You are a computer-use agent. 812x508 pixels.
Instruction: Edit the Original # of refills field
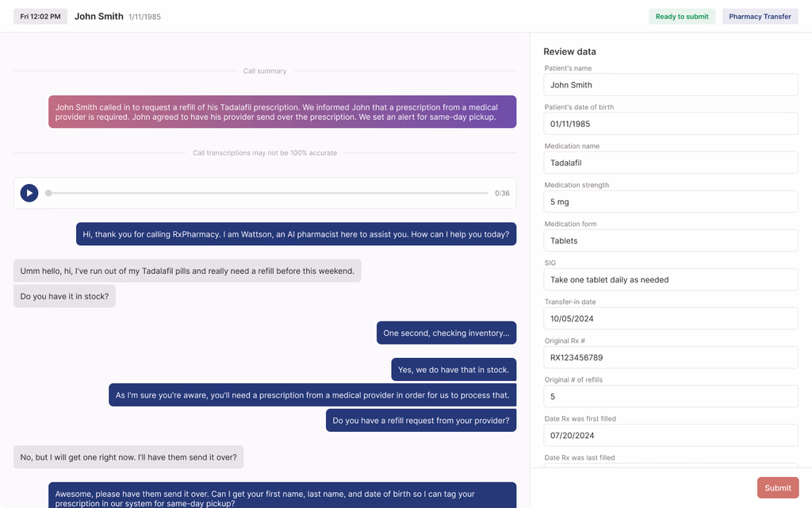[x=670, y=396]
